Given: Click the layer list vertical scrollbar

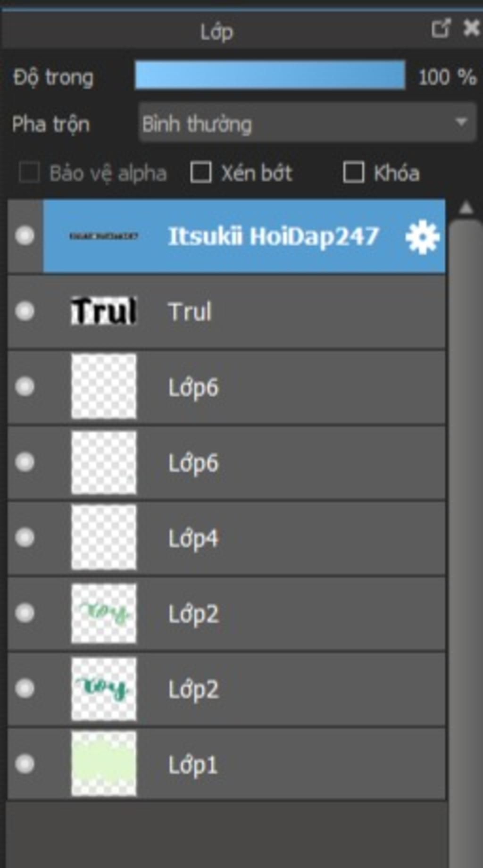Looking at the screenshot, I should click(x=466, y=542).
